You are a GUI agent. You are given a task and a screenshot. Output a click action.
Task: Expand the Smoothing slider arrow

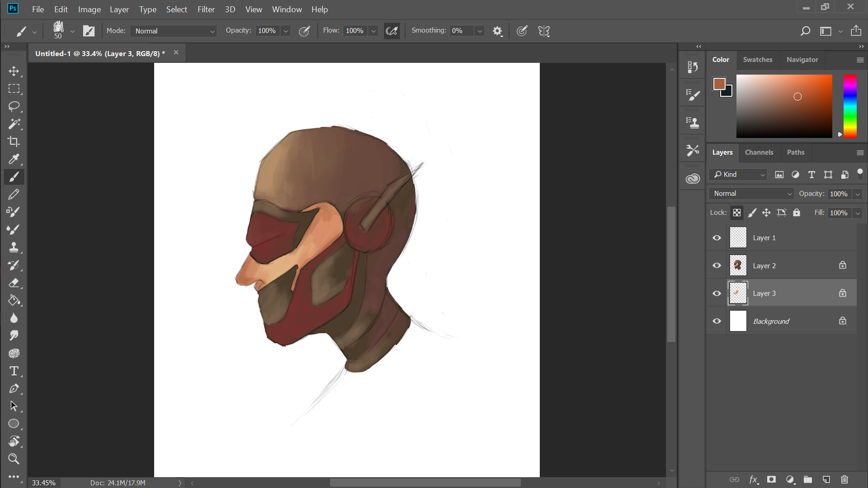pyautogui.click(x=480, y=31)
